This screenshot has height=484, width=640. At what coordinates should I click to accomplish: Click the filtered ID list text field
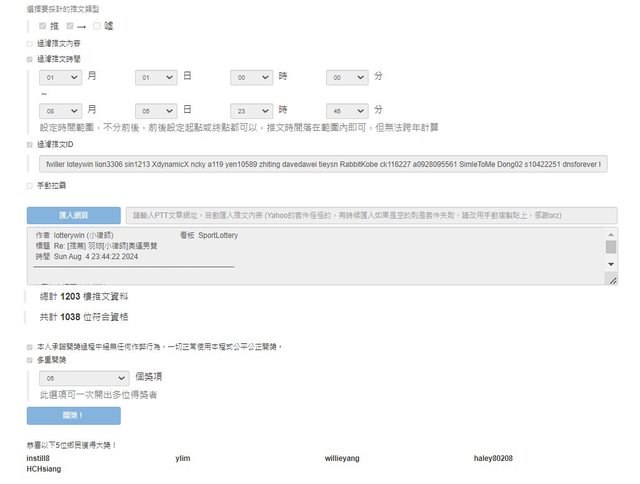tap(321, 163)
